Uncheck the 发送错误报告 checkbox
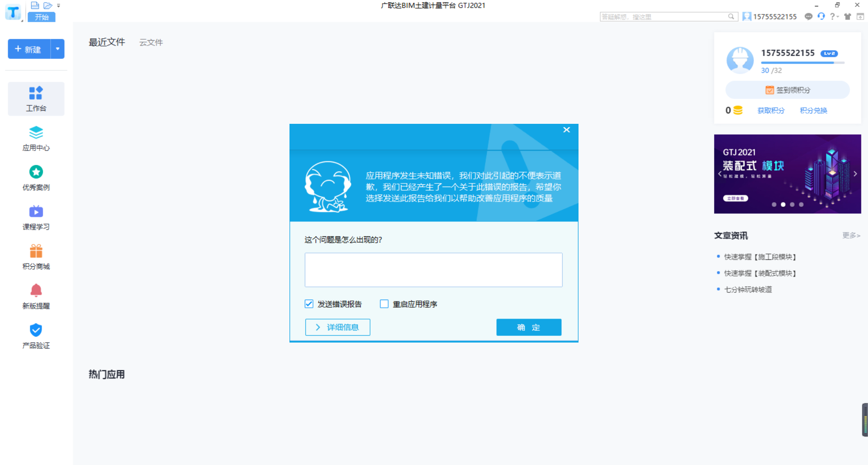This screenshot has height=465, width=868. tap(309, 304)
